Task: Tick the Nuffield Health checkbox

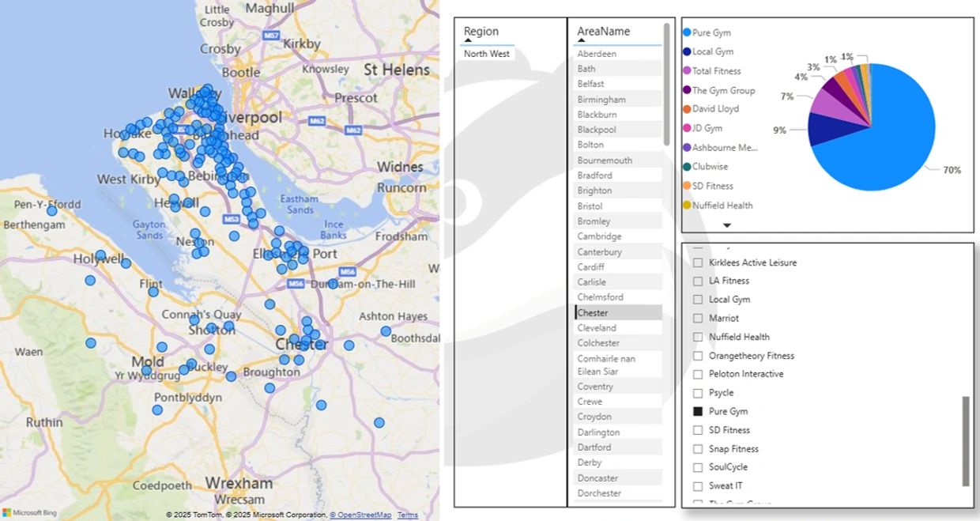Action: [x=698, y=337]
